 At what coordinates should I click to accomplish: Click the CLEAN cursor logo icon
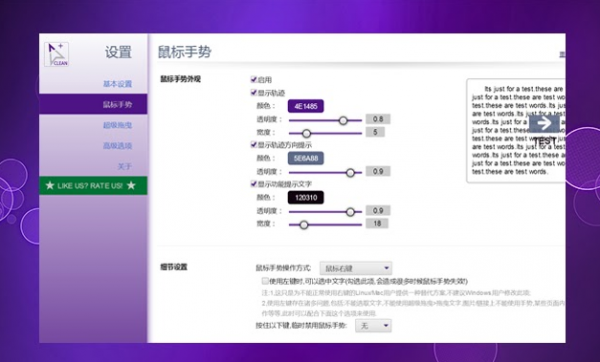click(x=57, y=54)
